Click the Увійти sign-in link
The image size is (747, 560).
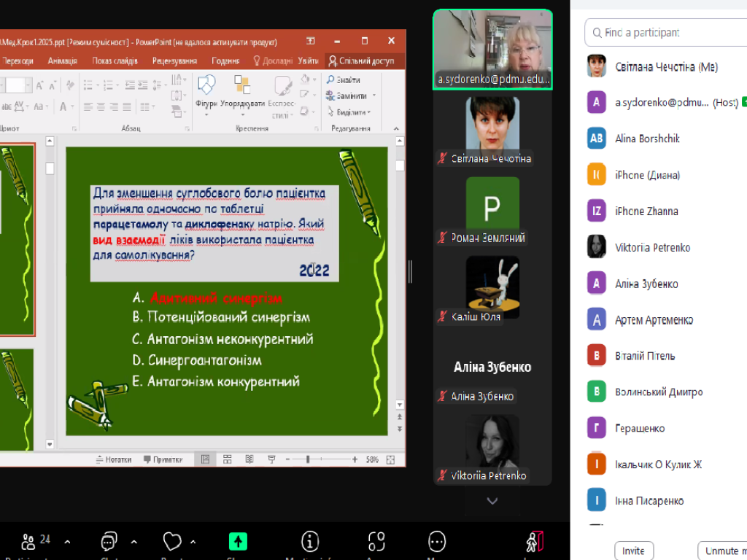[x=309, y=61]
